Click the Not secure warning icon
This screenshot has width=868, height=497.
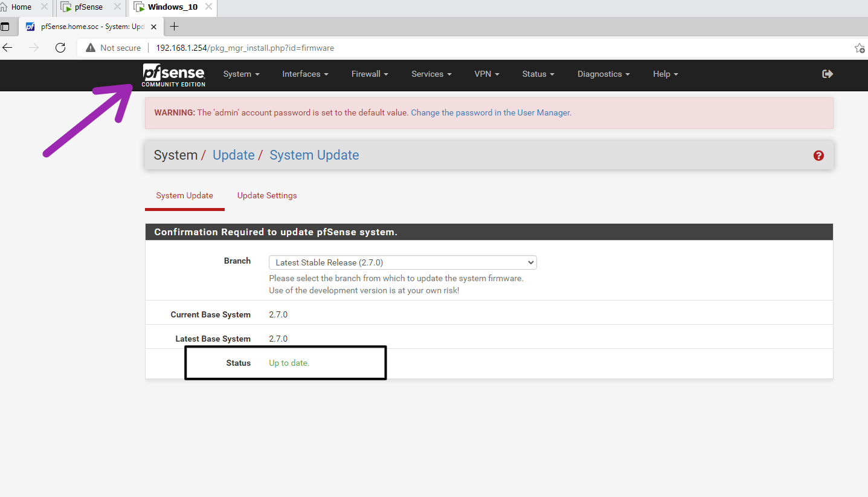click(x=91, y=48)
